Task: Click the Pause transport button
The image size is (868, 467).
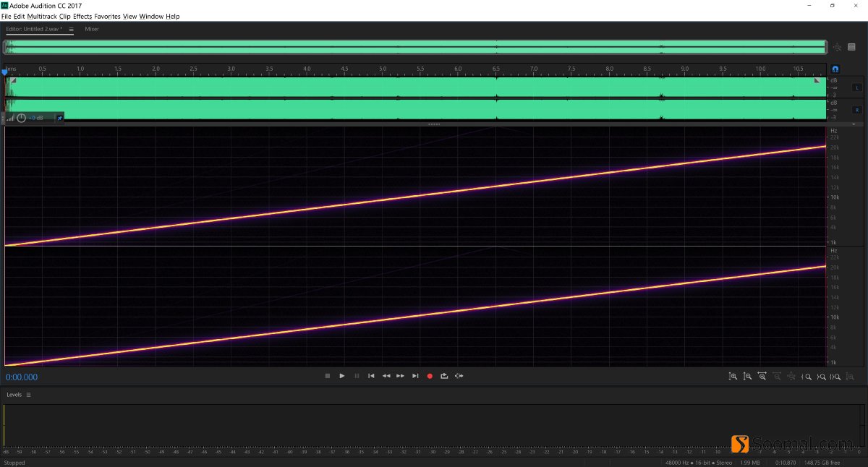Action: tap(357, 376)
